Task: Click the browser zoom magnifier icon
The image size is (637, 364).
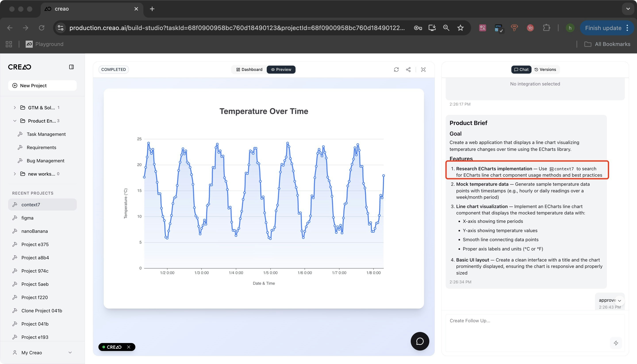Action: [446, 28]
